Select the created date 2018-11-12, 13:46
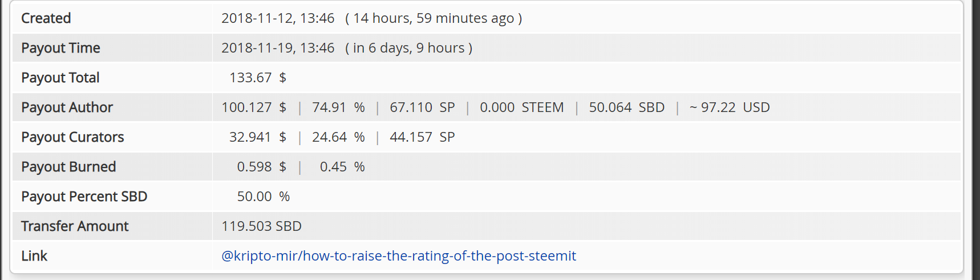980x280 pixels. [277, 18]
